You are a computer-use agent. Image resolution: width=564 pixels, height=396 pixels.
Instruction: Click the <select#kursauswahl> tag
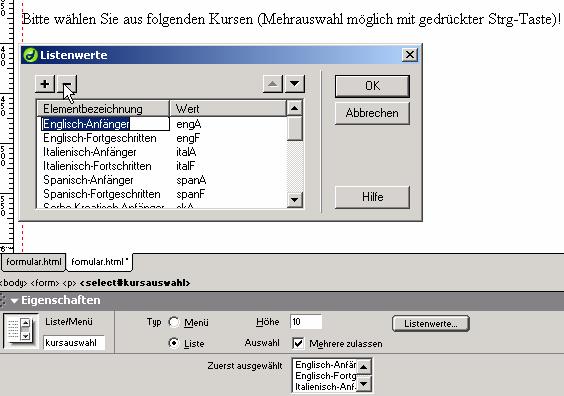[x=135, y=283]
